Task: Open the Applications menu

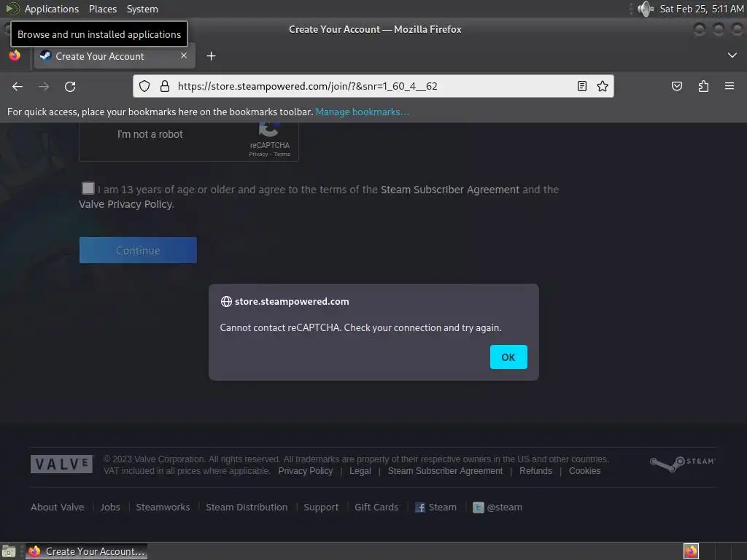Action: tap(52, 9)
